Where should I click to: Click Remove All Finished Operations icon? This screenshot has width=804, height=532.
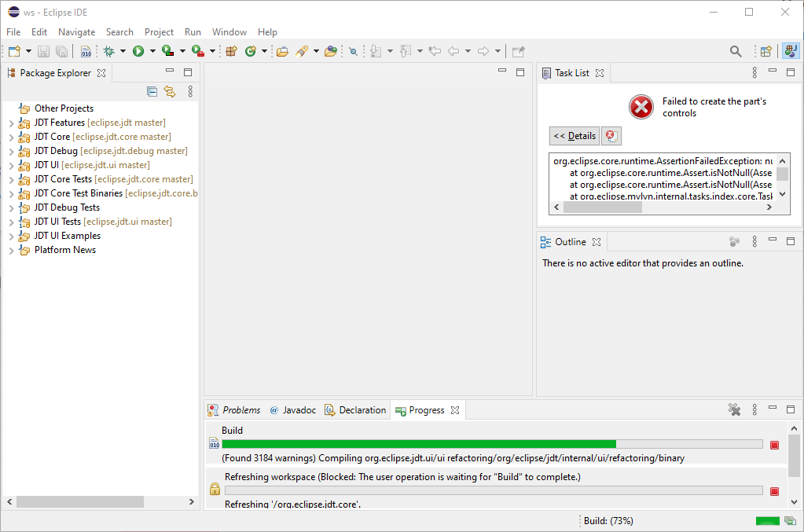coord(734,409)
